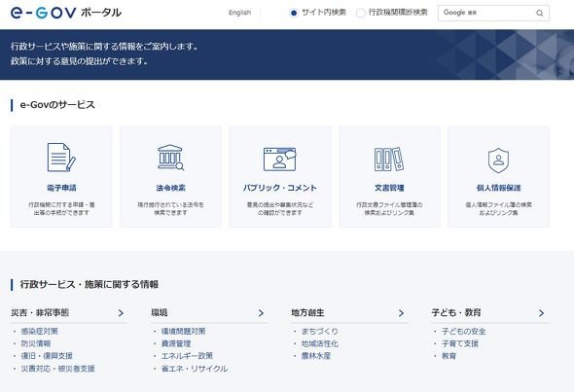Focus the Google search input field
574x392 pixels.
486,13
